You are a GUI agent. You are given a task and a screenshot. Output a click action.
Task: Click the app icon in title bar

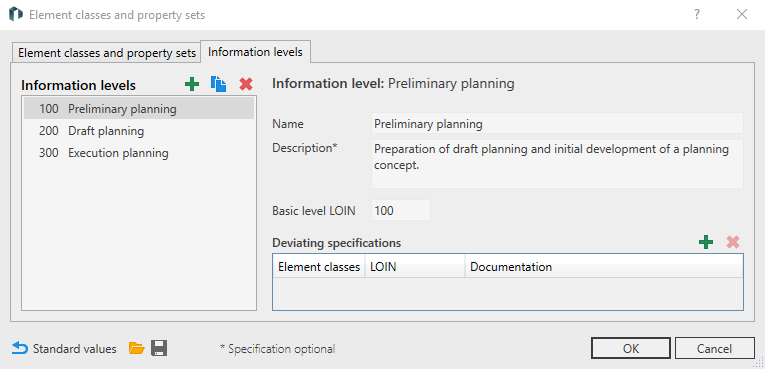tap(16, 14)
